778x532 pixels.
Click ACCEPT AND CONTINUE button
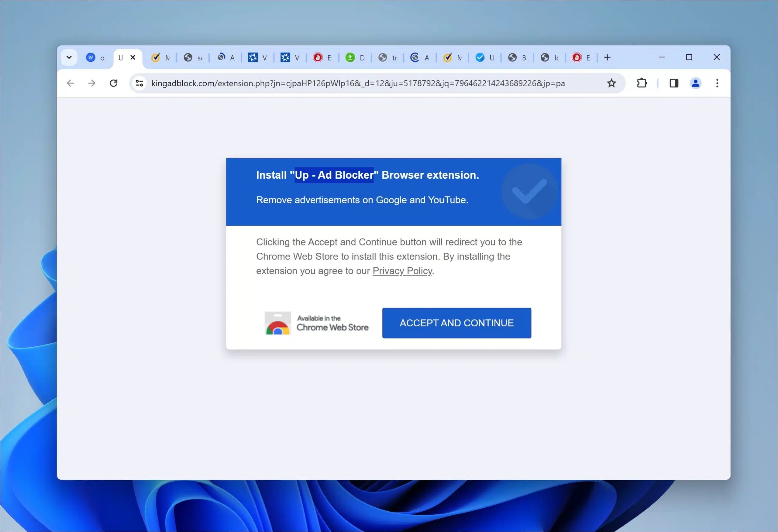point(457,323)
